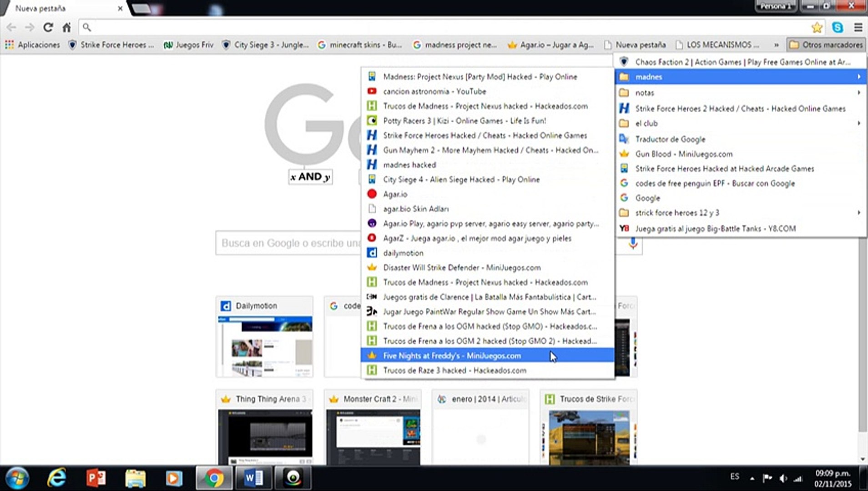Click City Siege 3 bookmark in bar
868x491 pixels.
coord(265,45)
